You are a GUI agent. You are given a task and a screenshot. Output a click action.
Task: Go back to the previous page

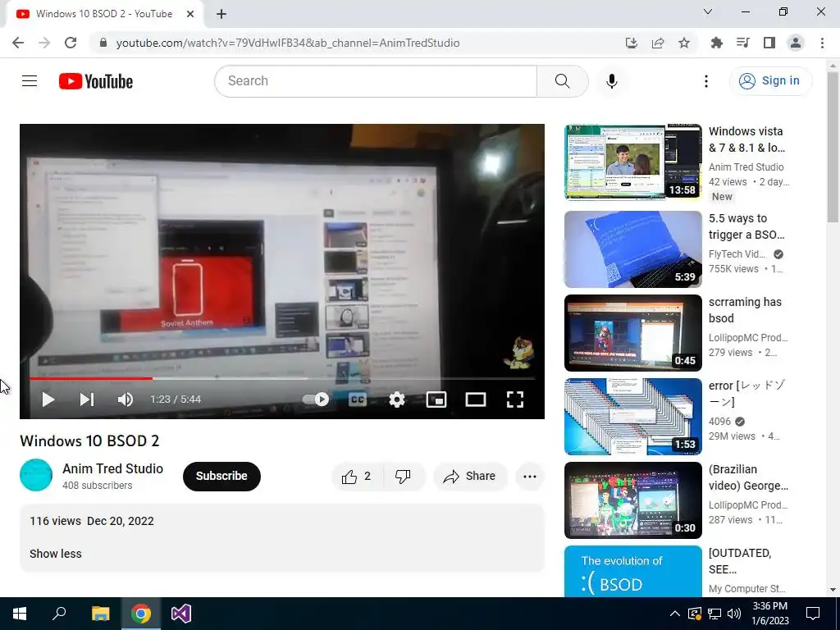18,43
